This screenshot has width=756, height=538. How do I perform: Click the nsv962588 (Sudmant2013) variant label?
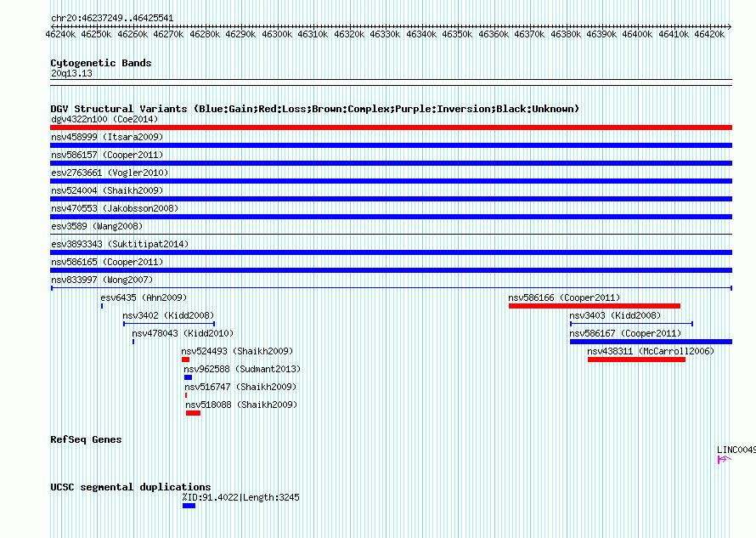click(x=242, y=369)
